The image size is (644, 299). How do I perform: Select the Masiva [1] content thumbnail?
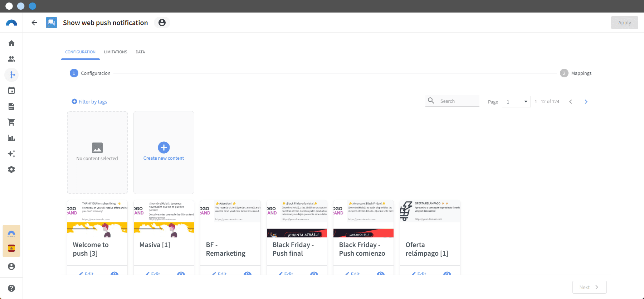pos(164,219)
